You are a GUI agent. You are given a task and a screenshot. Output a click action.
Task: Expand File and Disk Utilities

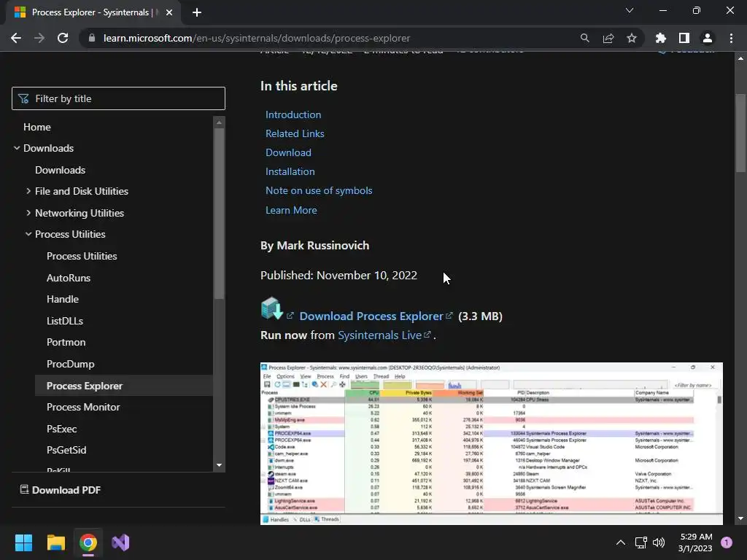click(x=28, y=191)
